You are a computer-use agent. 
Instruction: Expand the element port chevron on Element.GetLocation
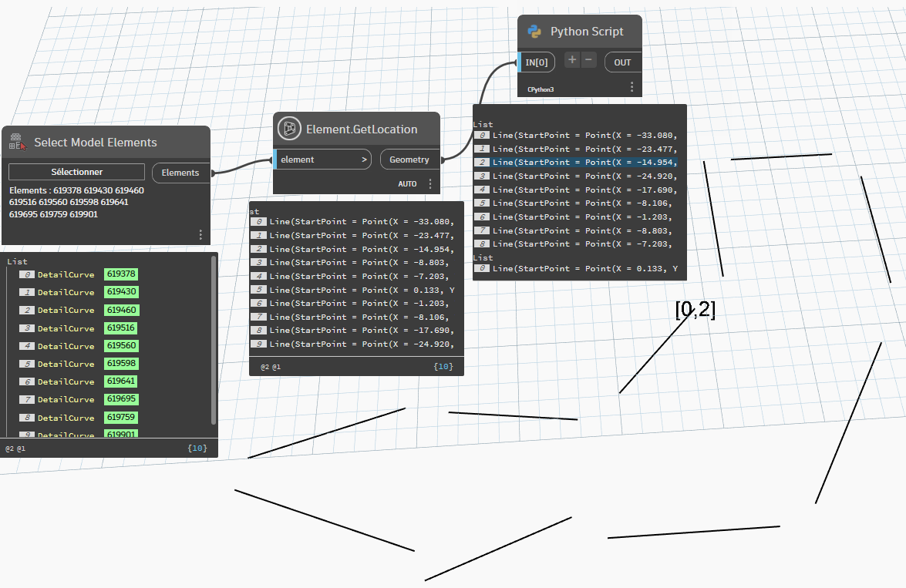pos(365,160)
